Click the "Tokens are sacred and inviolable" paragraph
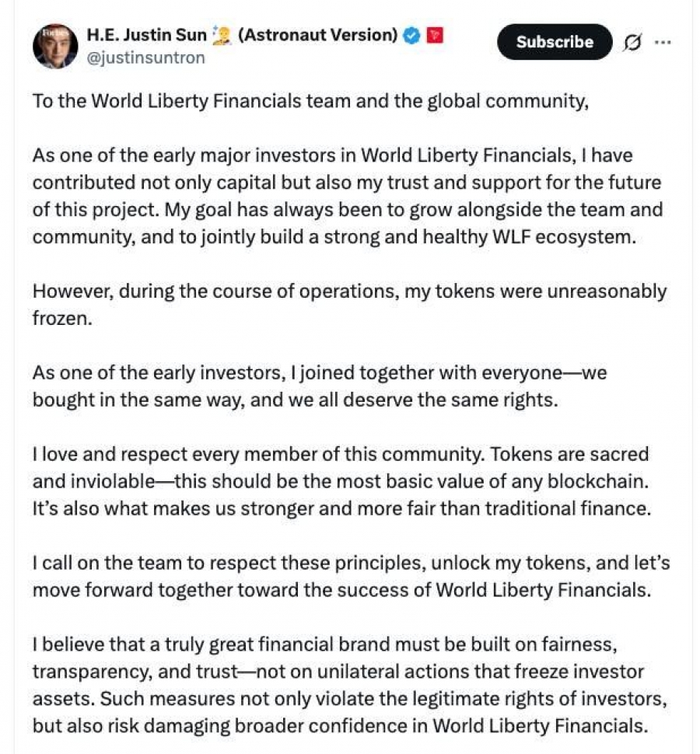This screenshot has width=700, height=754. coord(341,480)
